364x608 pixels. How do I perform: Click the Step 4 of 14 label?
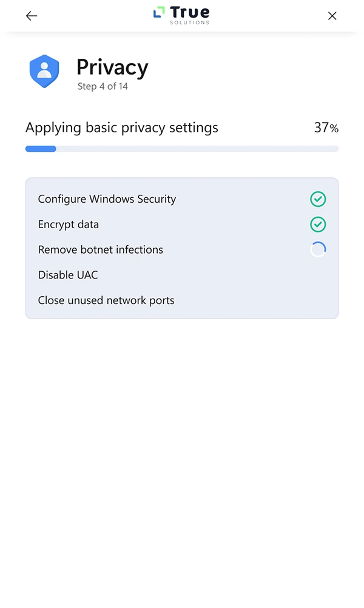[103, 86]
